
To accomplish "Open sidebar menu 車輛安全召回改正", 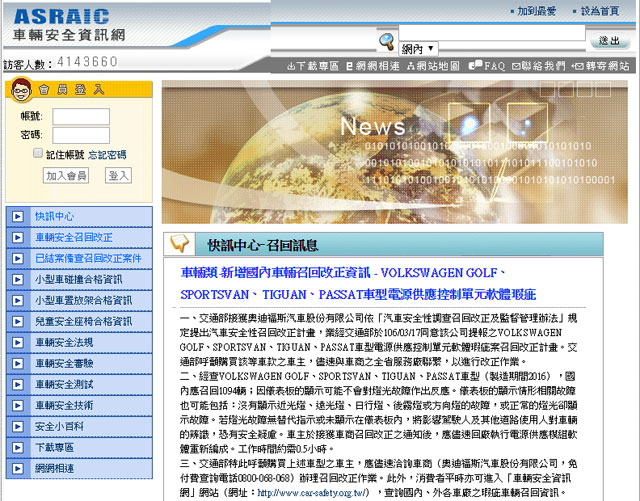I will click(73, 237).
